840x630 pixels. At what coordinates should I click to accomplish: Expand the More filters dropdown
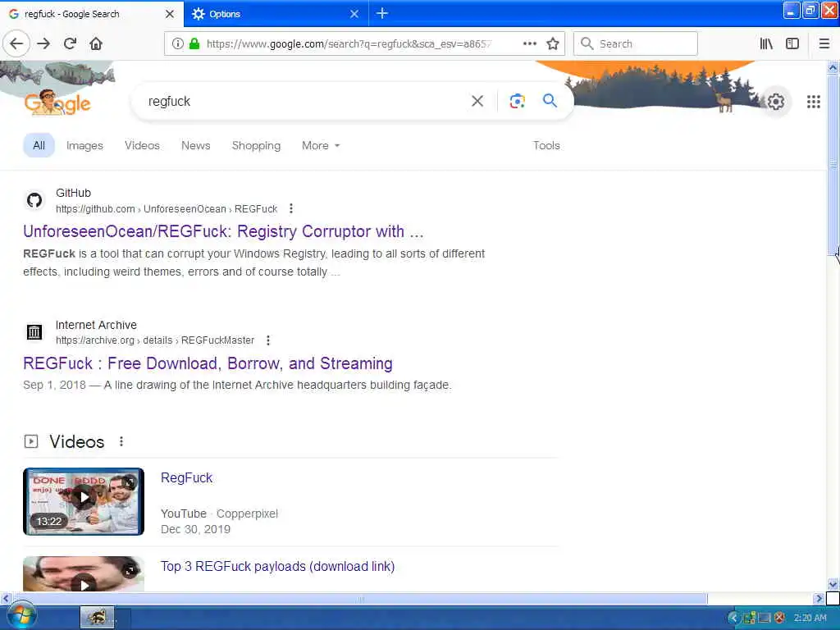tap(321, 145)
